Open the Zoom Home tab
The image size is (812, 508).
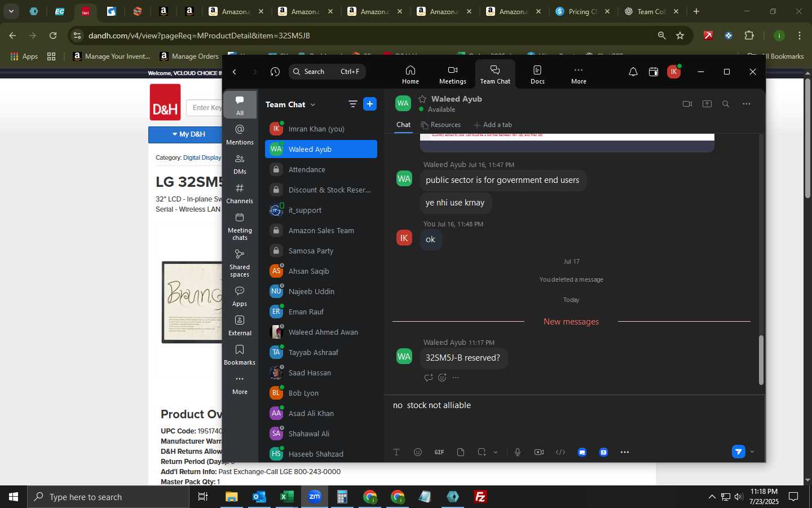(410, 75)
